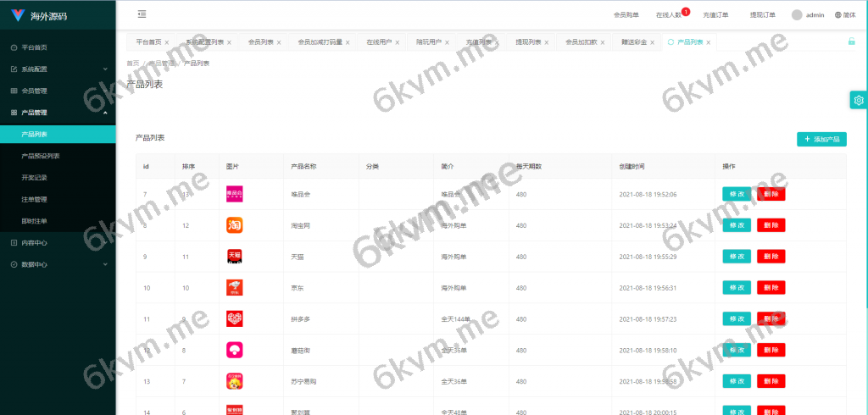Expand the 数据中心 sidebar menu

pos(58,264)
